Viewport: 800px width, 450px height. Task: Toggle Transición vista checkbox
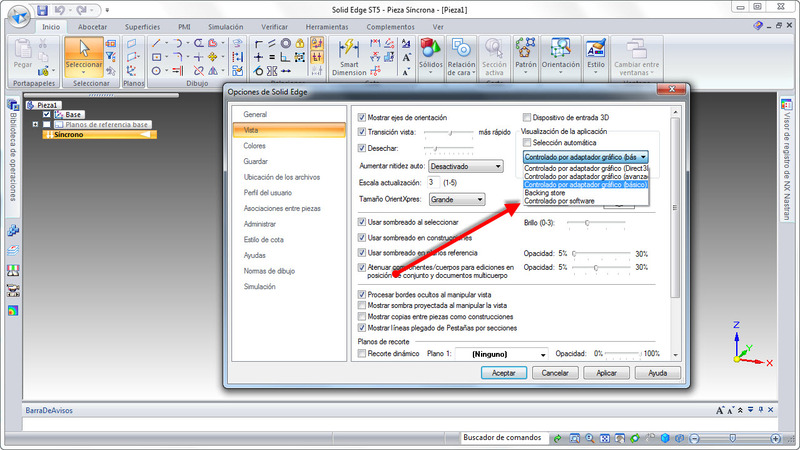pos(362,132)
